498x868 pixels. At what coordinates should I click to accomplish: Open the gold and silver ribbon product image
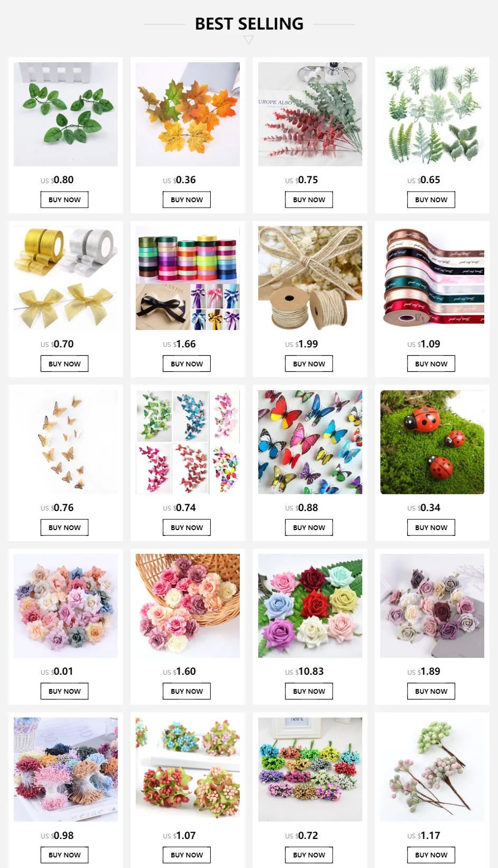coord(65,278)
